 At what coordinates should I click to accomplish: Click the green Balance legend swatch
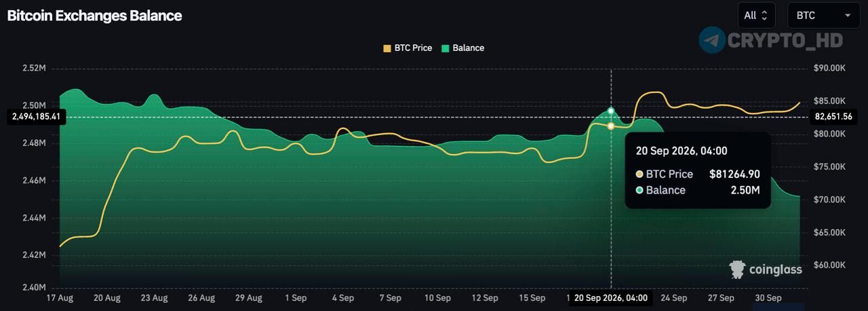[x=445, y=48]
